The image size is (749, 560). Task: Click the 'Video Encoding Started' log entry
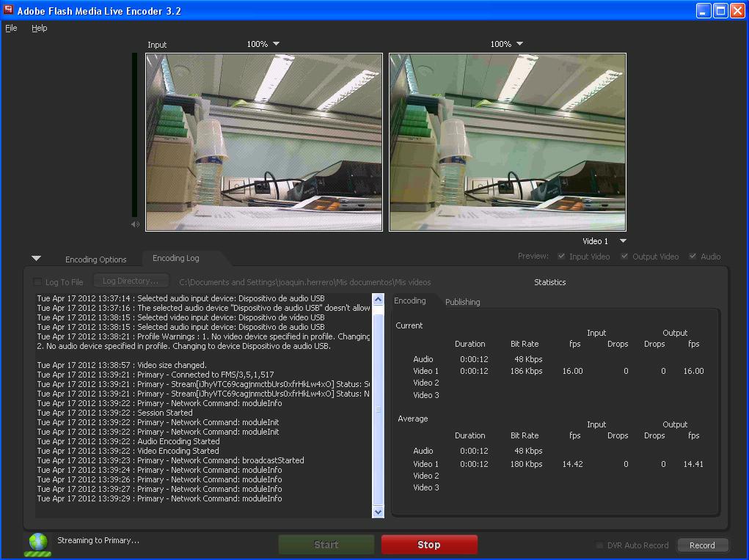tap(128, 451)
